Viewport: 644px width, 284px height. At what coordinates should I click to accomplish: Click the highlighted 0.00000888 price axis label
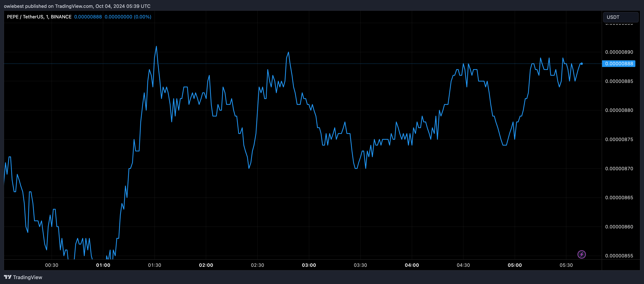coord(619,64)
